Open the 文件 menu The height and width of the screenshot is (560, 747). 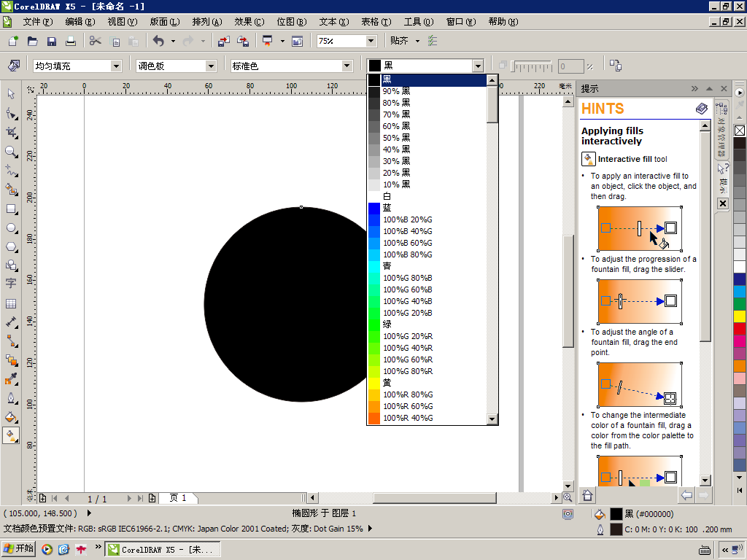(38, 22)
